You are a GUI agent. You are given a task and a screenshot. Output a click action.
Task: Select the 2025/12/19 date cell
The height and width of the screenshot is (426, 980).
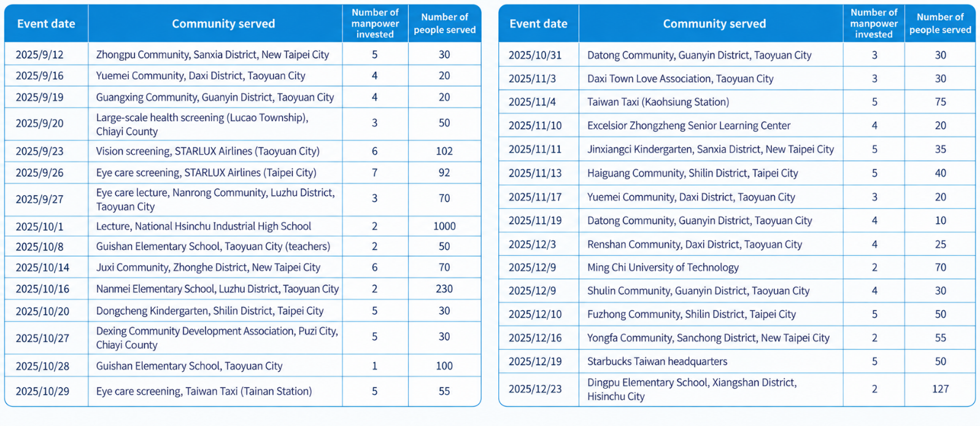point(535,362)
